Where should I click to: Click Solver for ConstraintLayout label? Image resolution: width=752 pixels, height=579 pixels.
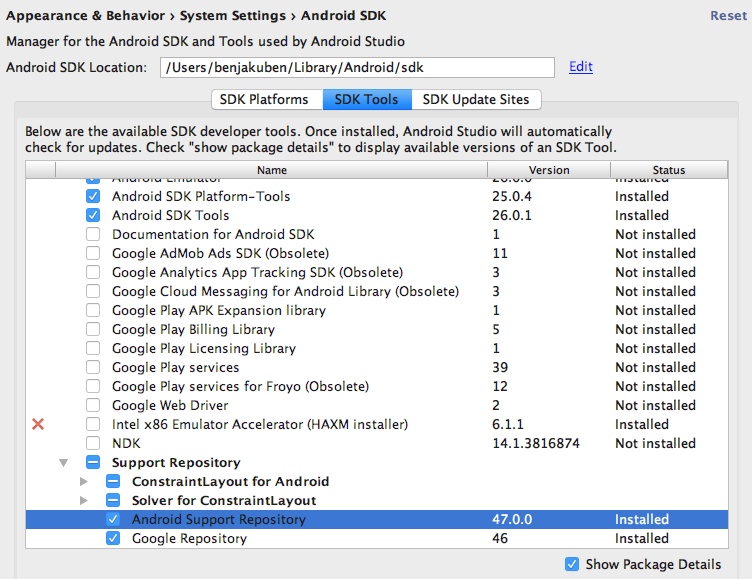[x=224, y=500]
